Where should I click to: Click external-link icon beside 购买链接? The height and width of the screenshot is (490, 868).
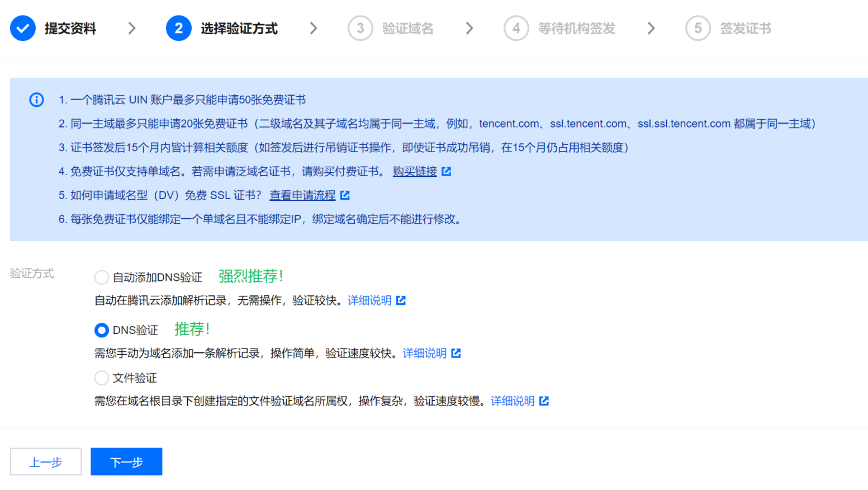pyautogui.click(x=447, y=171)
